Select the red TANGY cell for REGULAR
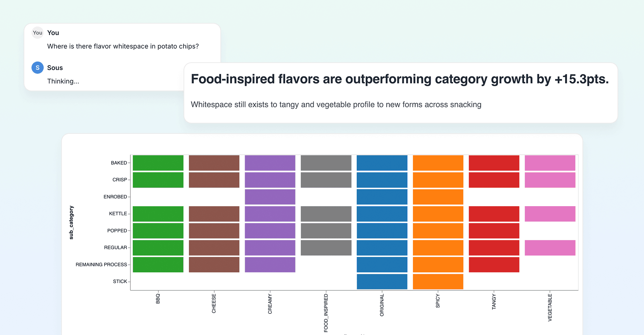644x335 pixels. [x=494, y=247]
